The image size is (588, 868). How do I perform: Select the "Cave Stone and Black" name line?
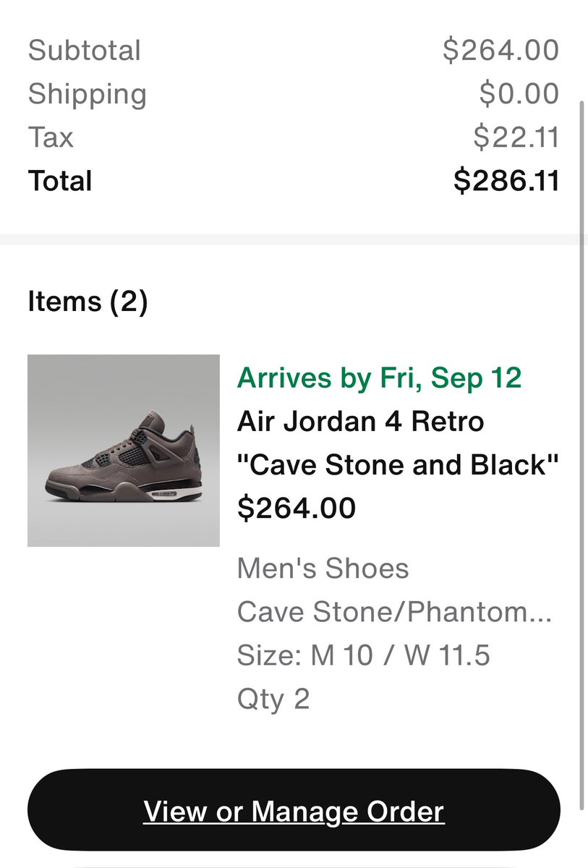tap(398, 464)
